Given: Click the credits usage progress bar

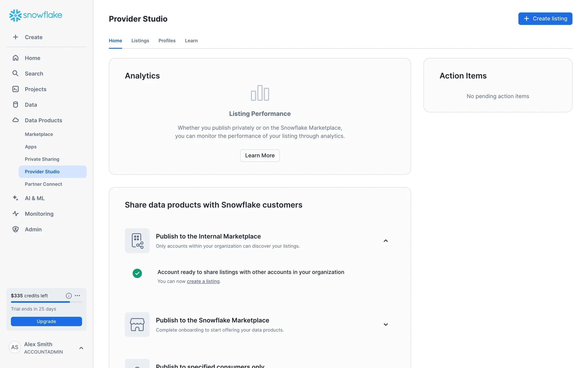Looking at the screenshot, I should click(46, 302).
